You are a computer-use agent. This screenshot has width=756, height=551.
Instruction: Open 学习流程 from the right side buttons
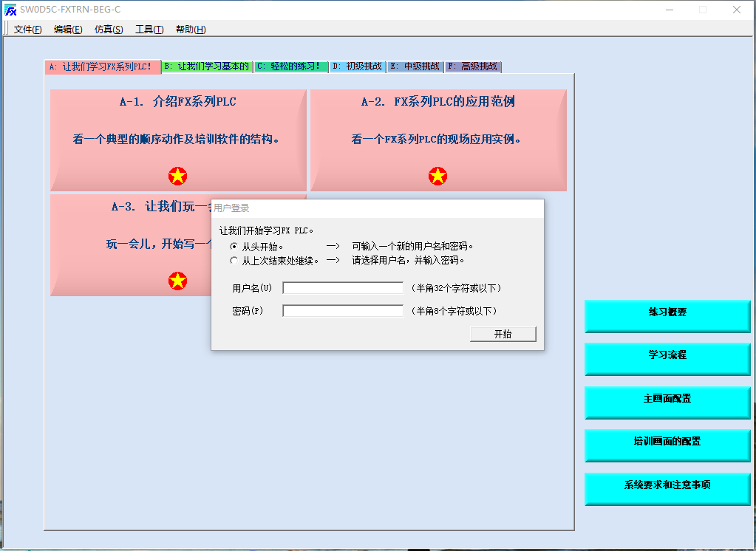(x=667, y=355)
